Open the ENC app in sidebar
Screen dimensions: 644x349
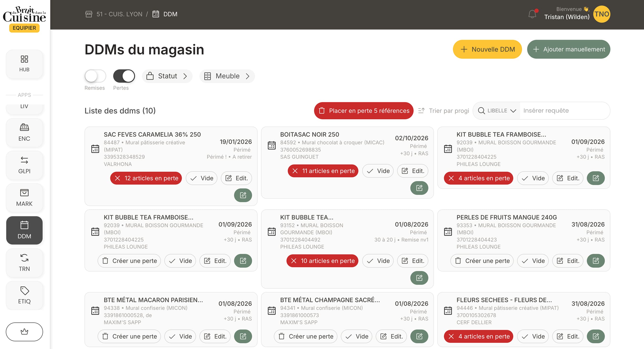(x=24, y=132)
